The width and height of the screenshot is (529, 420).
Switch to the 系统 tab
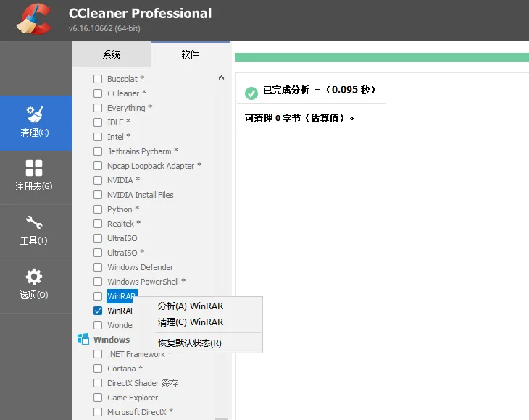(112, 54)
